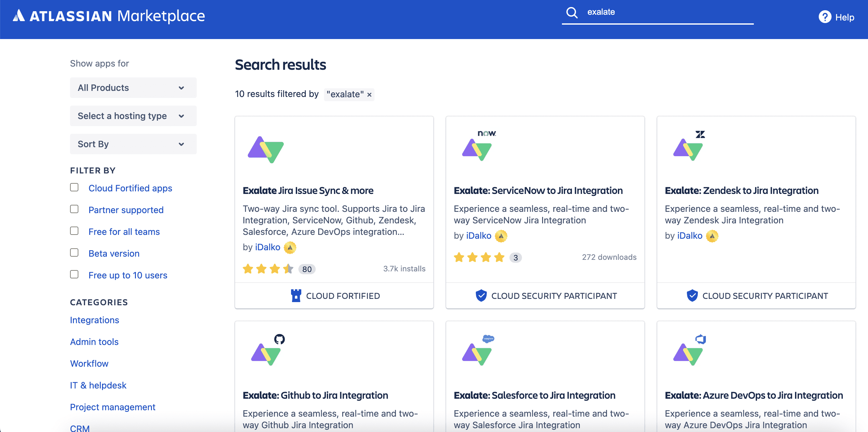Click the Cloud Fortified shield icon
Image resolution: width=868 pixels, height=432 pixels.
296,295
